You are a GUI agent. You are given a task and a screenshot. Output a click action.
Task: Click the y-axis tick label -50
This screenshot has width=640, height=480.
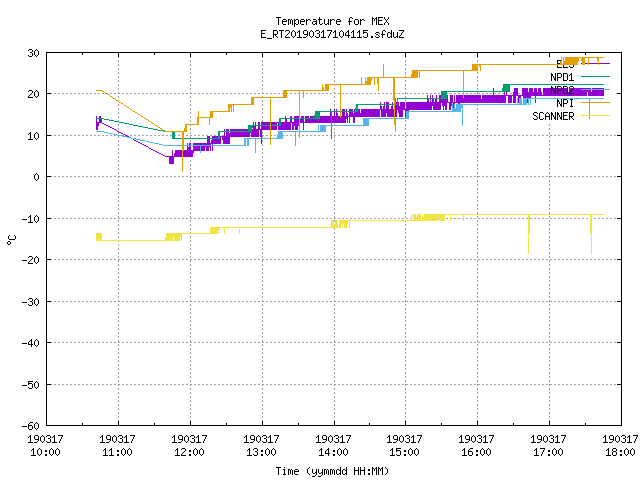coord(31,384)
